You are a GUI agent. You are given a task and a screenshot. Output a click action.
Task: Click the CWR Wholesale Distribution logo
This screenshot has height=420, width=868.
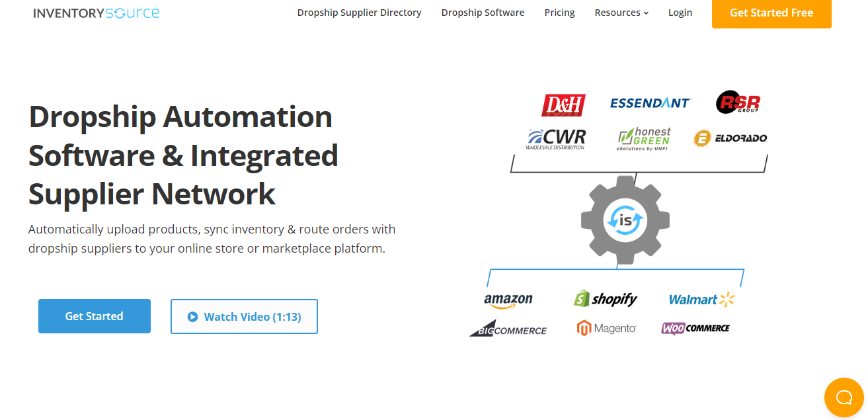coord(555,139)
